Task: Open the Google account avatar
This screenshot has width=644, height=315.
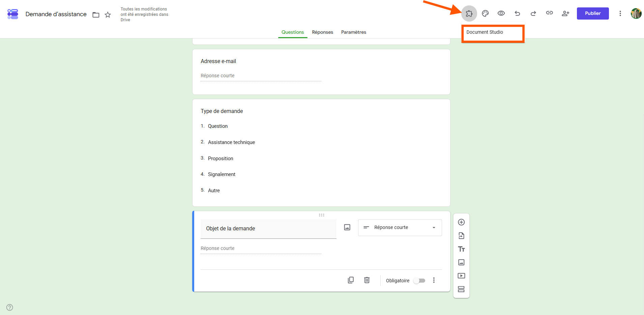Action: 636,13
